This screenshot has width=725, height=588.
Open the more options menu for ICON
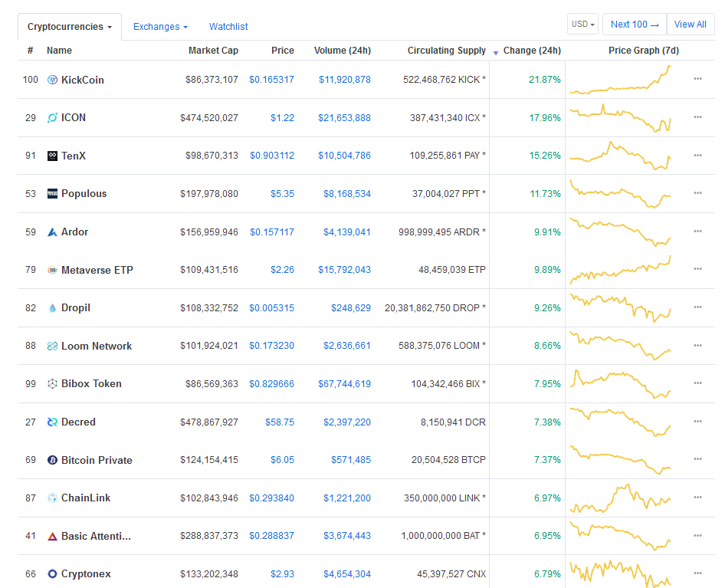[697, 117]
